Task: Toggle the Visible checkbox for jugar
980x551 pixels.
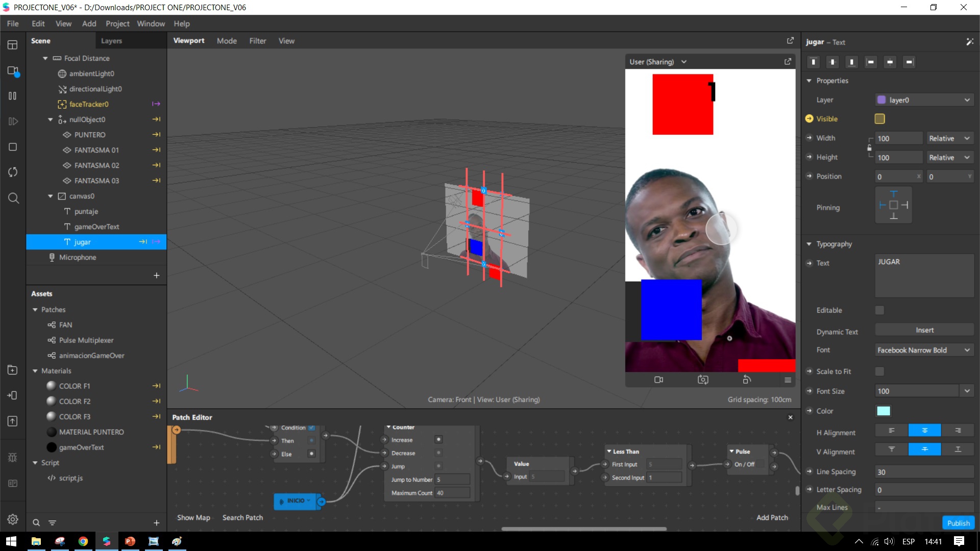Action: click(879, 119)
